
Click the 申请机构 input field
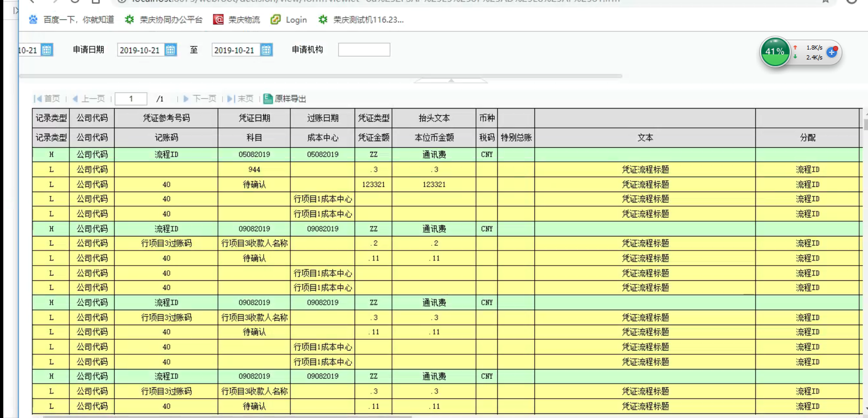[364, 50]
